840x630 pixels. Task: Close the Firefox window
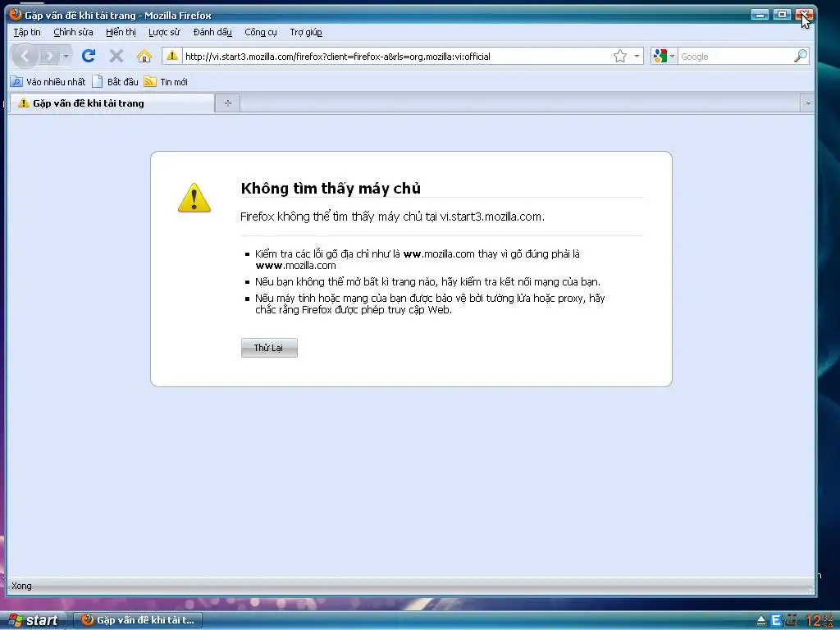pos(804,15)
